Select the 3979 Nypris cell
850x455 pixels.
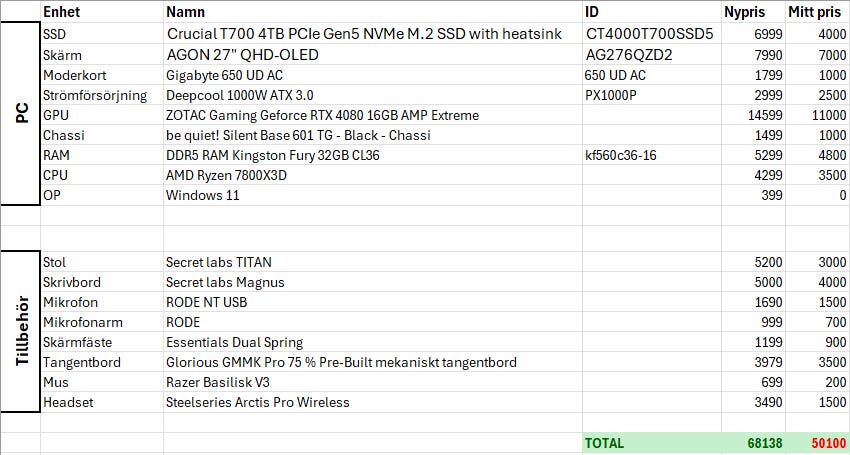pos(753,362)
